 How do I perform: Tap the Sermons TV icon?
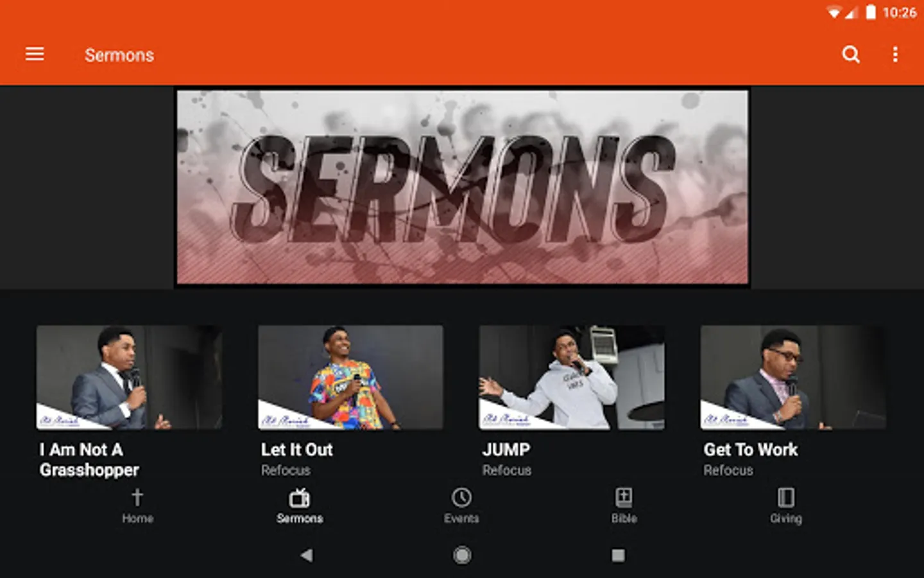pos(300,498)
